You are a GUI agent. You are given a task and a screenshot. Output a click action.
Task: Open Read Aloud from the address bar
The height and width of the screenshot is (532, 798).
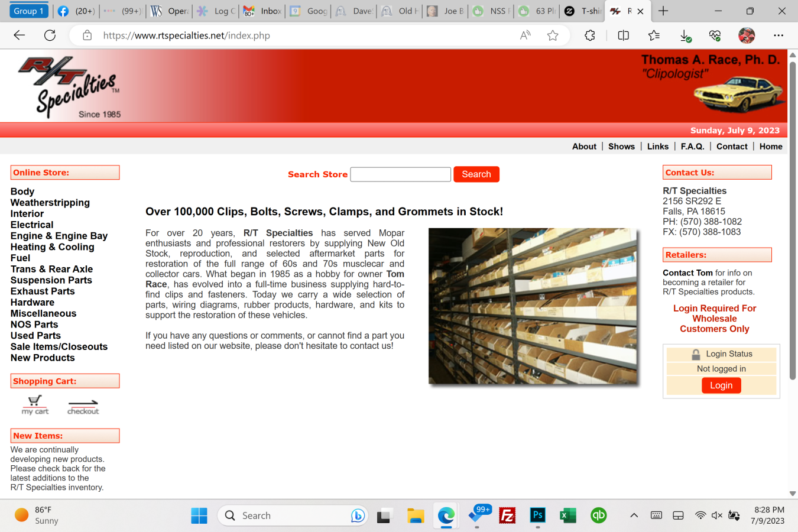[525, 35]
